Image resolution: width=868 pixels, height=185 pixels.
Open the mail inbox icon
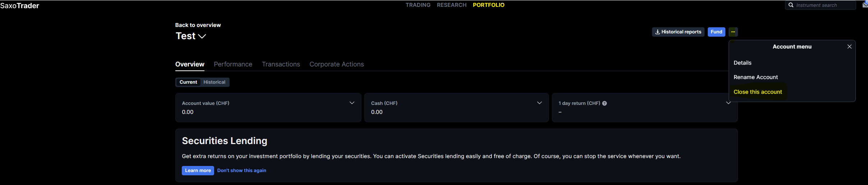865,5
